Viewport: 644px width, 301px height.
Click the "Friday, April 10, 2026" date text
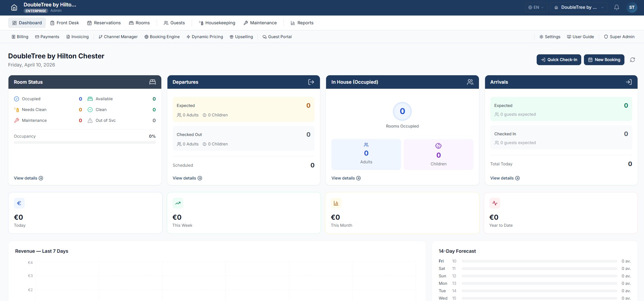pos(31,65)
